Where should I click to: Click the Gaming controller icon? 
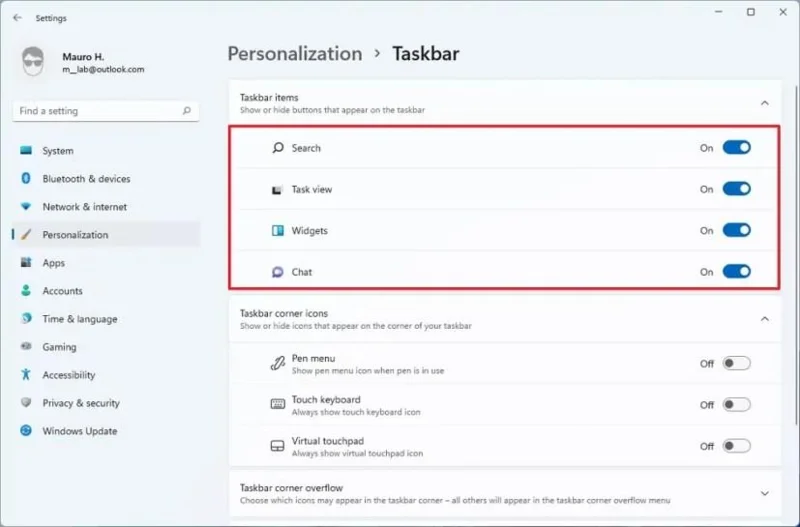point(26,346)
